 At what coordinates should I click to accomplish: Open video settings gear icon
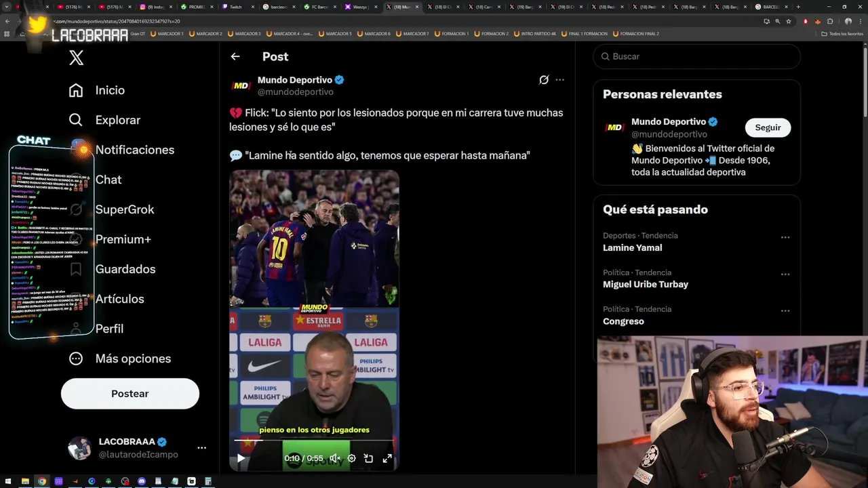351,458
